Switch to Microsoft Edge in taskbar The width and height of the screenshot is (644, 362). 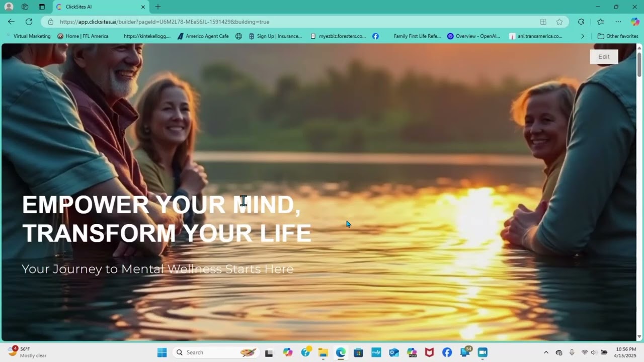pos(341,352)
